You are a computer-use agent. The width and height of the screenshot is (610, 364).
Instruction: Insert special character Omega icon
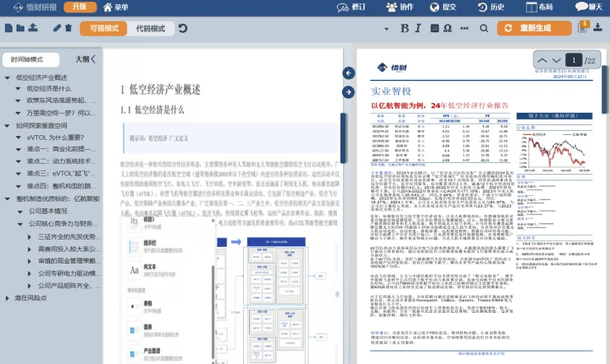tap(448, 28)
